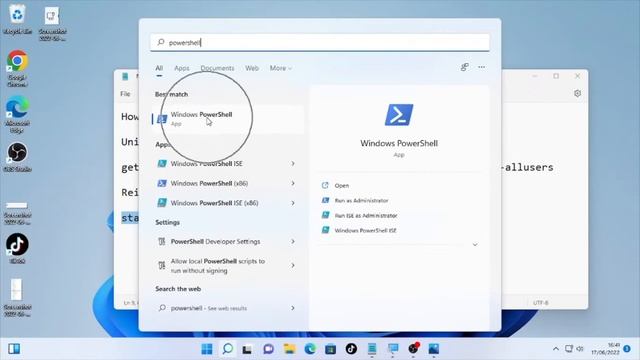Expand powershell web results arrow
The width and height of the screenshot is (640, 360).
click(293, 308)
